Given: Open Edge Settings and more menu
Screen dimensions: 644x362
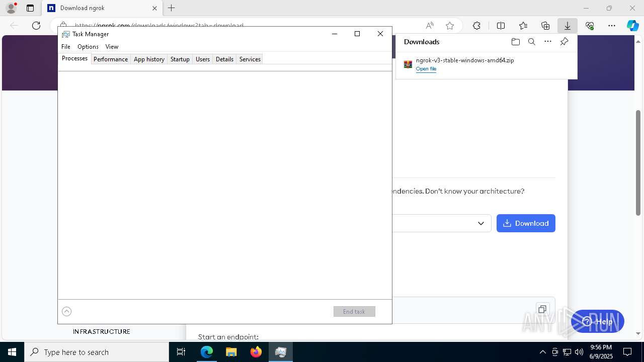Looking at the screenshot, I should point(612,26).
